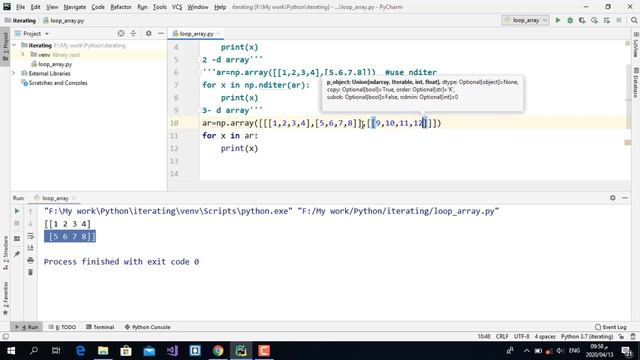Viewport: 640px width, 360px height.
Task: Expand the venv folder
Action: (23, 54)
